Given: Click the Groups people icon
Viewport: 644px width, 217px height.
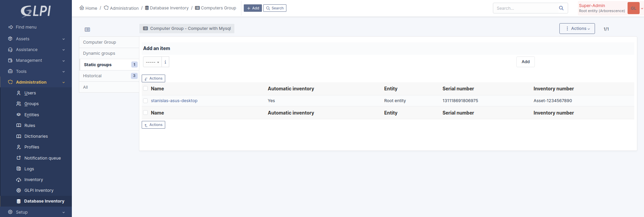Looking at the screenshot, I should (19, 104).
